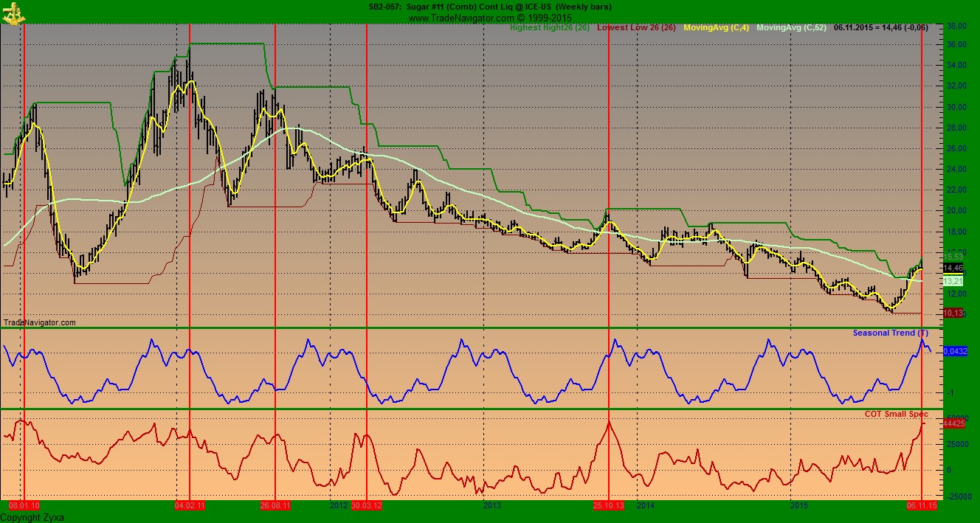Click the 12,00 price axis label
Viewport: 980px width, 523px height.
pyautogui.click(x=956, y=294)
